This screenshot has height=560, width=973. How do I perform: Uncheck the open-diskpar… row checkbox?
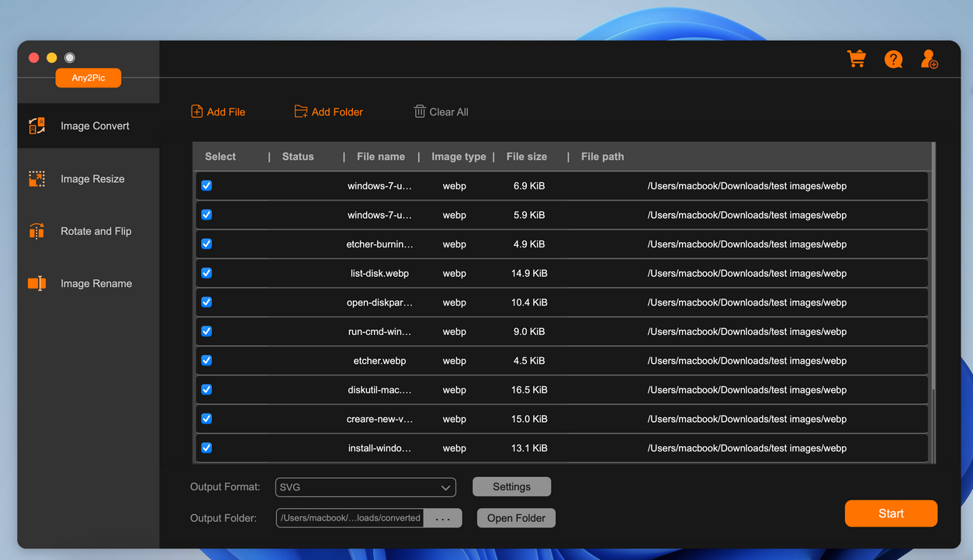tap(206, 302)
